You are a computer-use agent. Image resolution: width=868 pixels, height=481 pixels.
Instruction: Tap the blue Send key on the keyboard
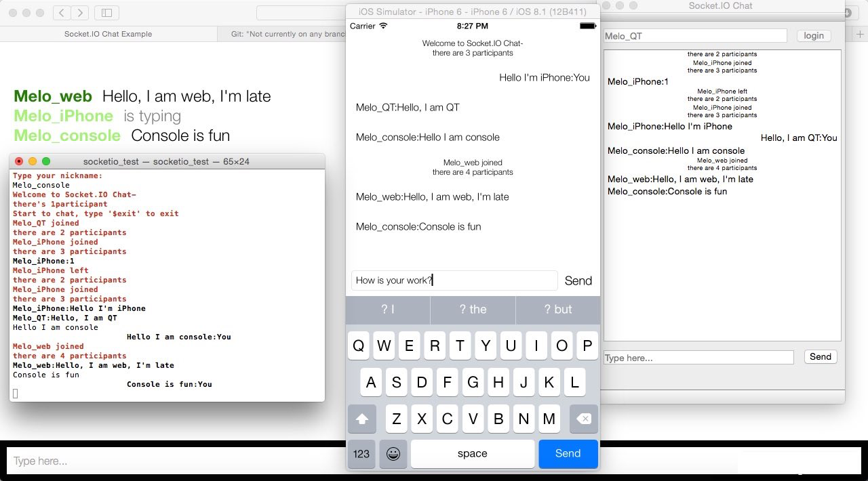(568, 454)
